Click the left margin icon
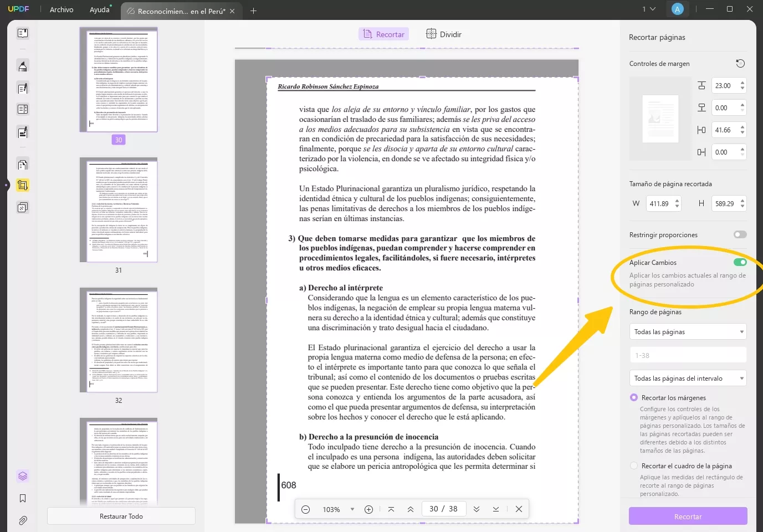 (701, 130)
